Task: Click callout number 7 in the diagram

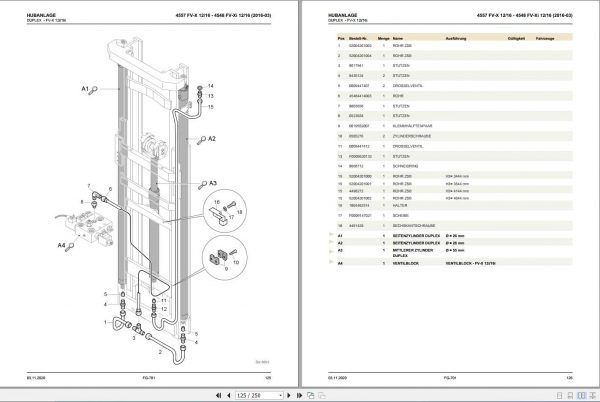Action: tap(89, 186)
